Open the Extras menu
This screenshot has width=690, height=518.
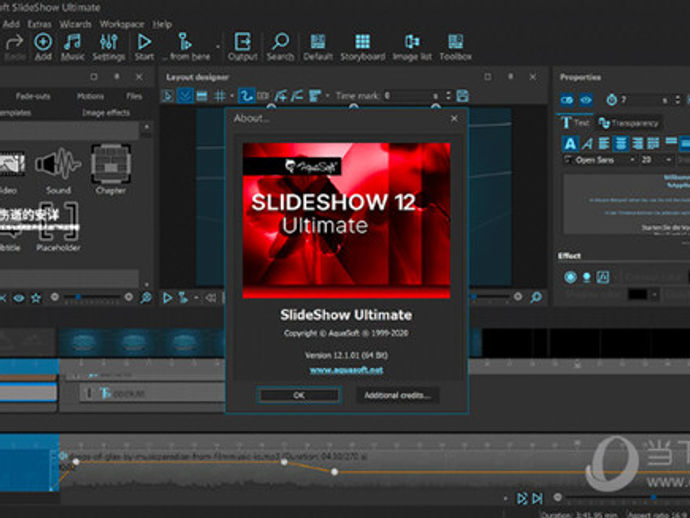[40, 24]
